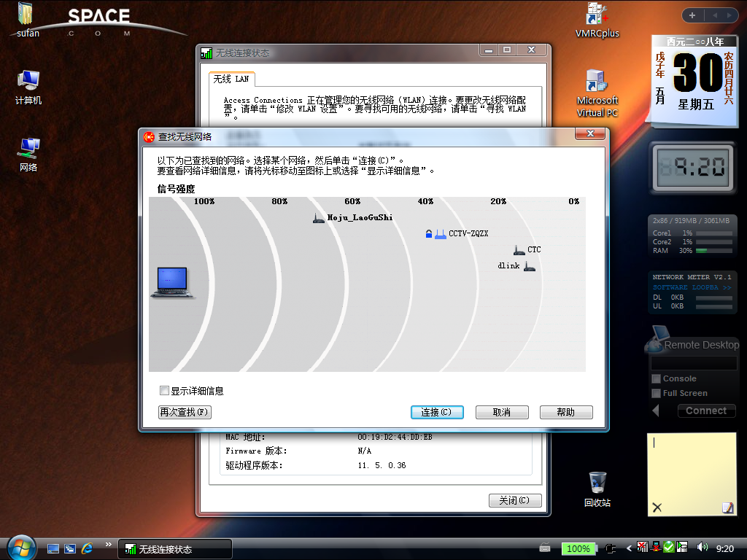Open the VMRCplus shortcut

pos(597,20)
